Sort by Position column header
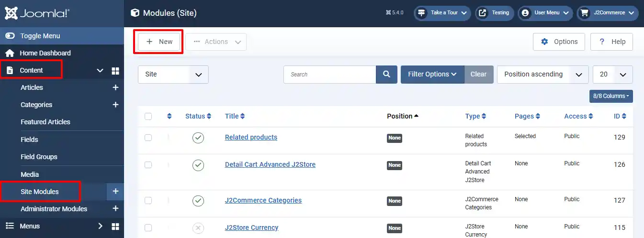The image size is (644, 238). pyautogui.click(x=403, y=116)
